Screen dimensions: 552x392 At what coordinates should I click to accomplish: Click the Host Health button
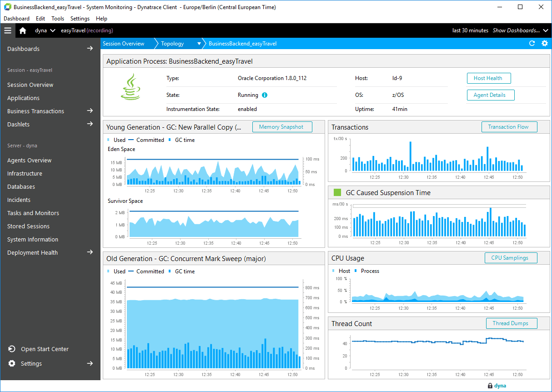(488, 78)
